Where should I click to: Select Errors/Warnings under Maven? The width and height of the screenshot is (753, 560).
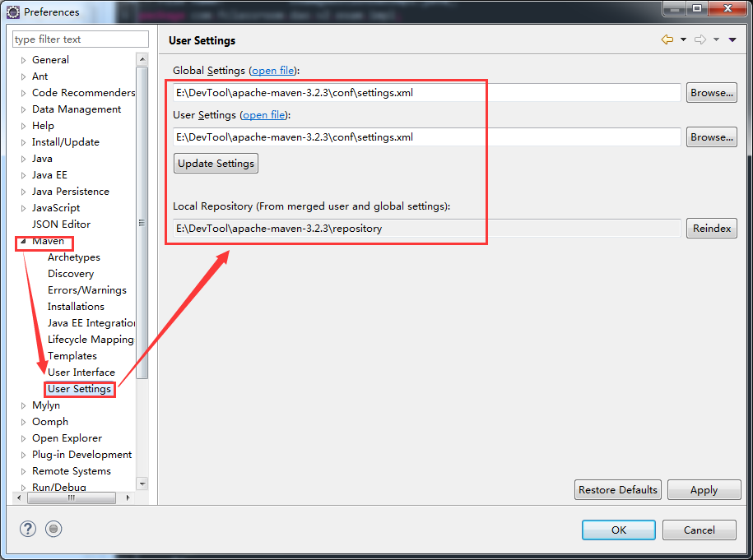[87, 289]
